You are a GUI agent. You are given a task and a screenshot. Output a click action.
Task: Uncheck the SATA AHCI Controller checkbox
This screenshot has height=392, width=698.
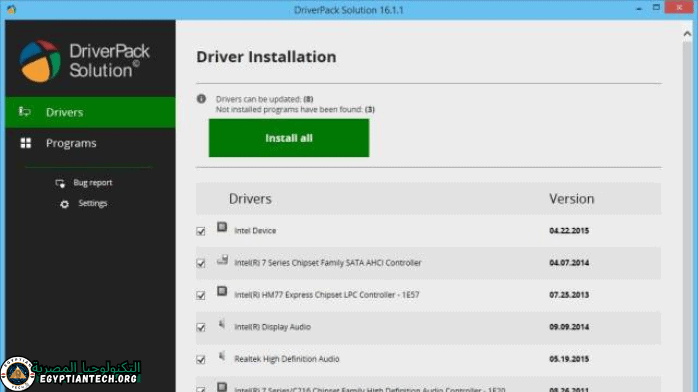(x=201, y=263)
